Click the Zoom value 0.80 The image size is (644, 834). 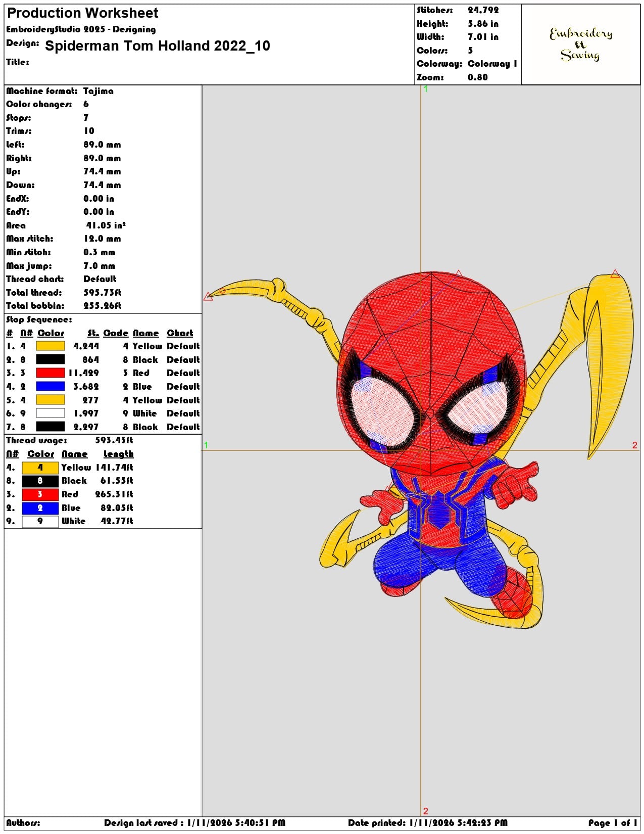[478, 77]
